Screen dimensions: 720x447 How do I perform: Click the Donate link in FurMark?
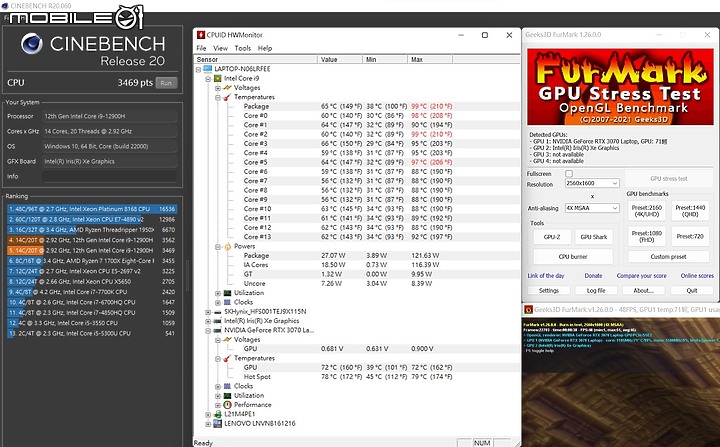pyautogui.click(x=593, y=276)
